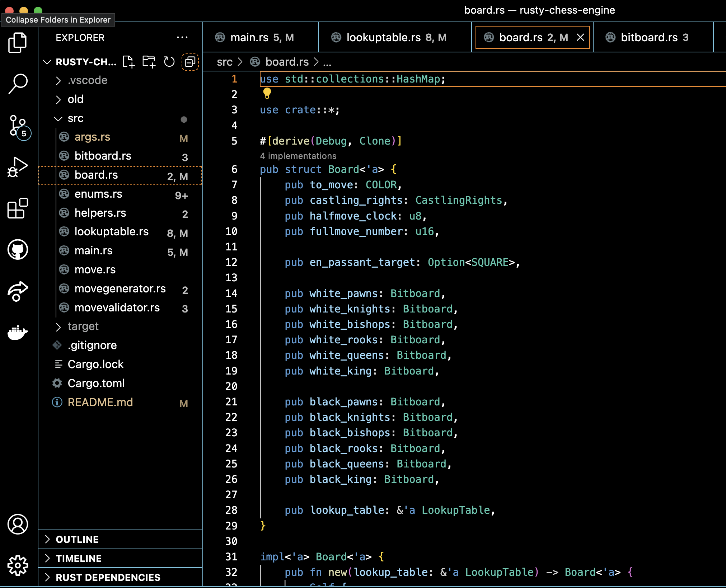Open Explorer more actions ellipsis menu

pos(182,37)
